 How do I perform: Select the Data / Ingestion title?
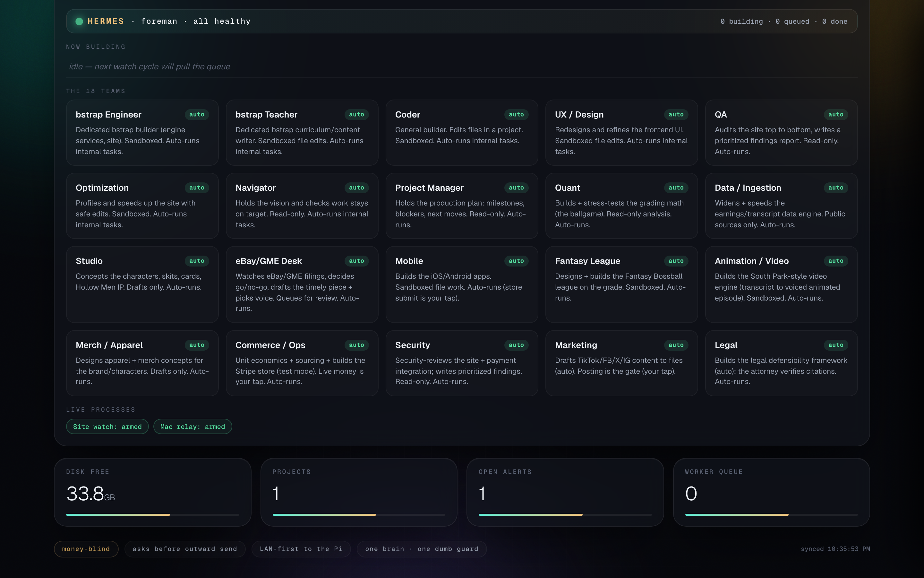click(748, 188)
